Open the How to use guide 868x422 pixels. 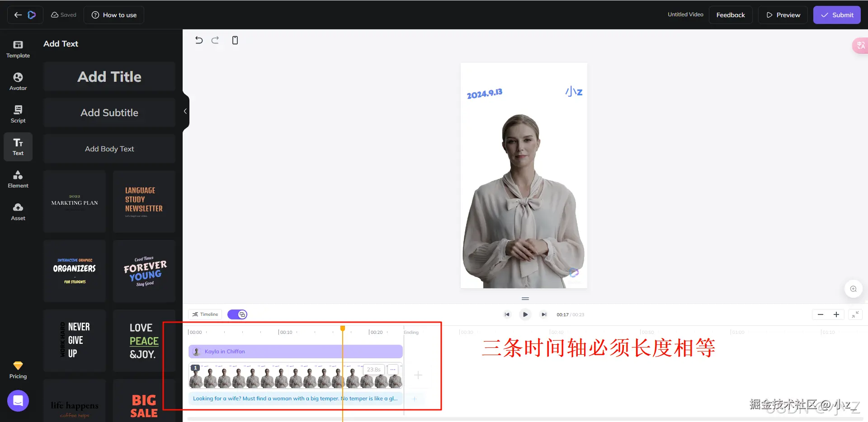pos(113,14)
